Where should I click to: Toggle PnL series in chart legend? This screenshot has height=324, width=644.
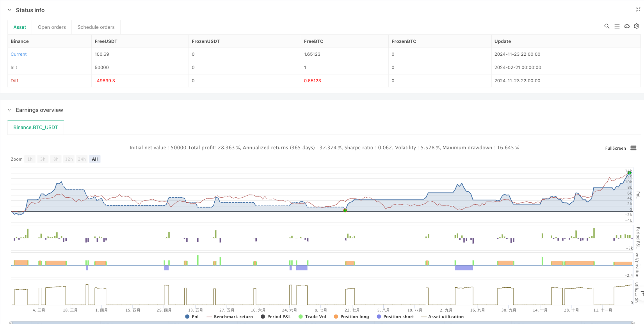coord(192,317)
